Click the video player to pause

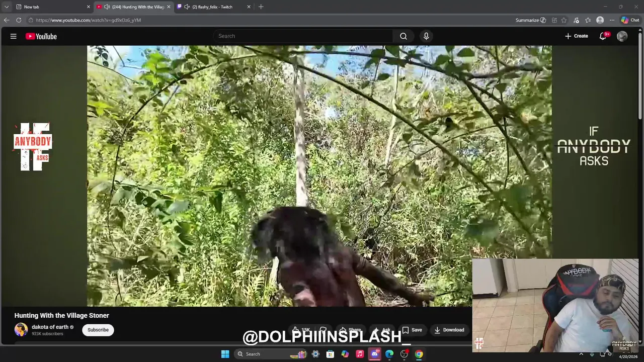pyautogui.click(x=319, y=176)
